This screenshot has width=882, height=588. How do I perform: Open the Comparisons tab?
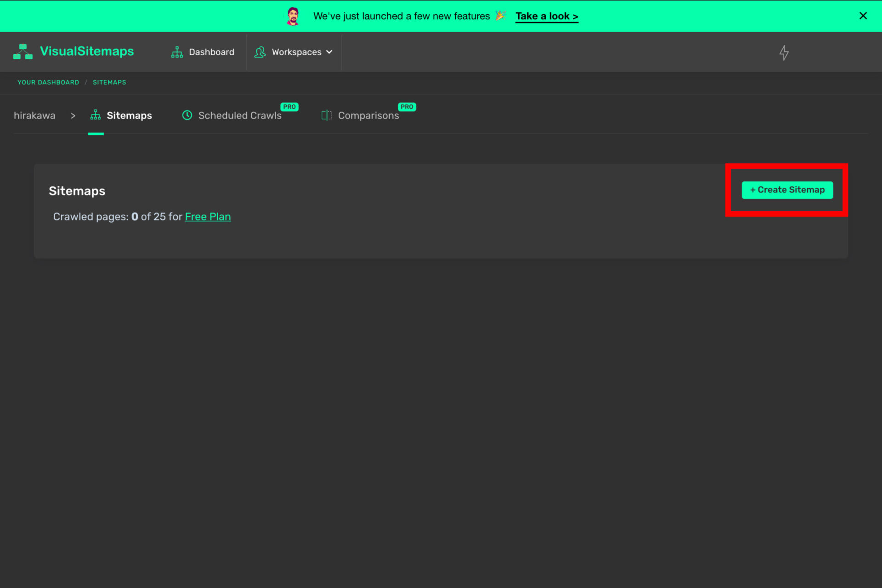coord(361,115)
